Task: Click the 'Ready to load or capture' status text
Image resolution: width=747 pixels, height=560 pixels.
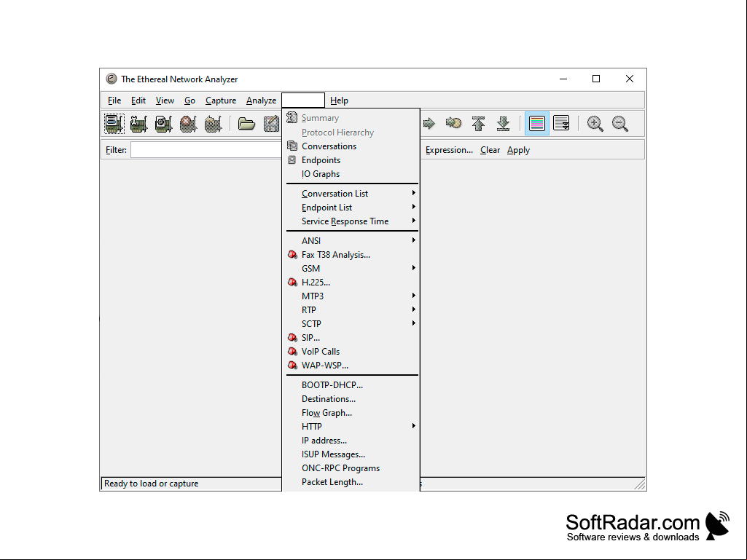Action: coord(151,484)
